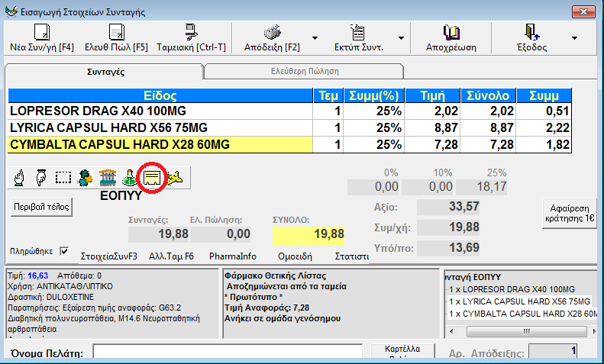The width and height of the screenshot is (604, 364).
Task: Open the ΣτοιχείαΣυνF3 tab
Action: pyautogui.click(x=108, y=256)
